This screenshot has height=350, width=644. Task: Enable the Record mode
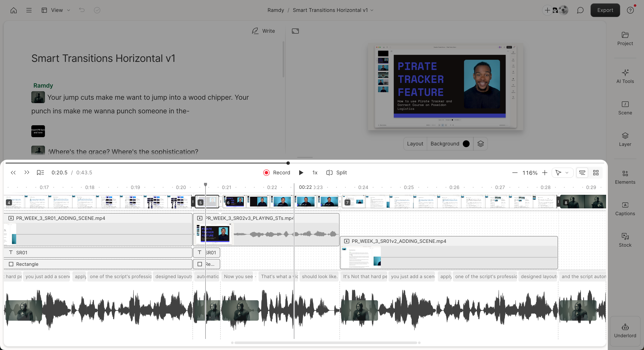[x=276, y=172]
